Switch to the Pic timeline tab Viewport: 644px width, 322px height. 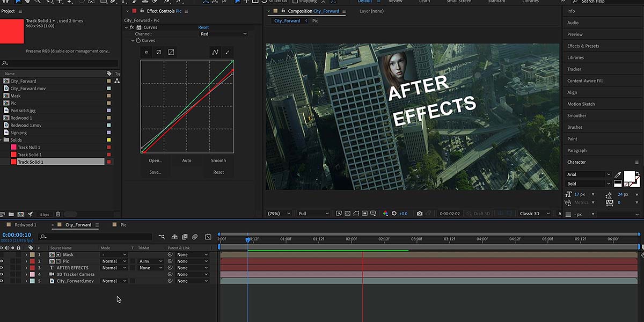pos(123,225)
